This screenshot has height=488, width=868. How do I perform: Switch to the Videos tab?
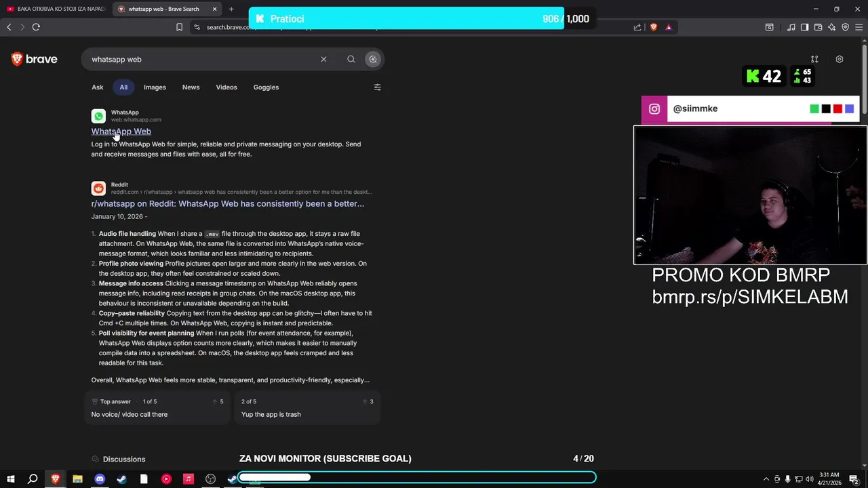(x=226, y=87)
